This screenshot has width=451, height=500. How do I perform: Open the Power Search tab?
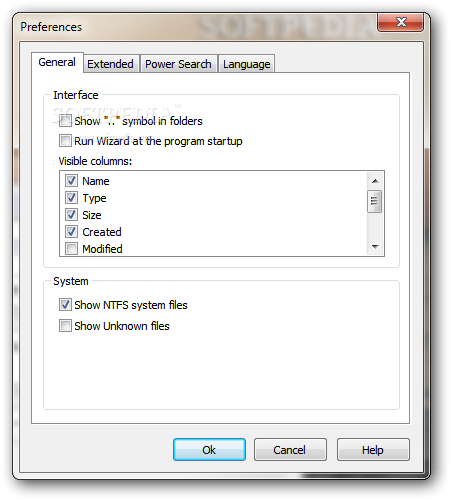point(178,64)
